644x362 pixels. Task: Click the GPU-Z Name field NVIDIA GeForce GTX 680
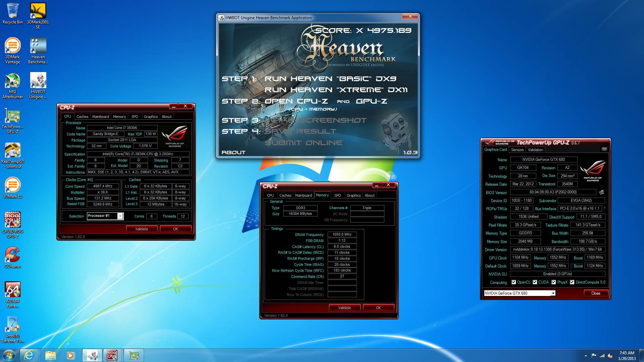coord(543,160)
